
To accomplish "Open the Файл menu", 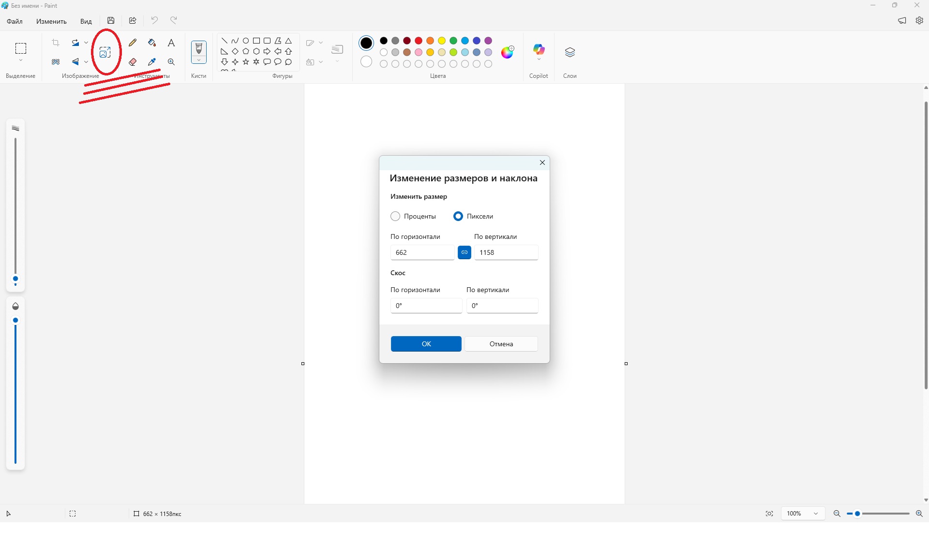I will (15, 21).
